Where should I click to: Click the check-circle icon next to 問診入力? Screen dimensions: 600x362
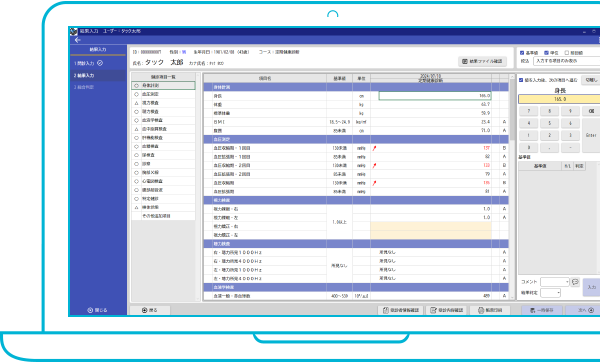100,63
